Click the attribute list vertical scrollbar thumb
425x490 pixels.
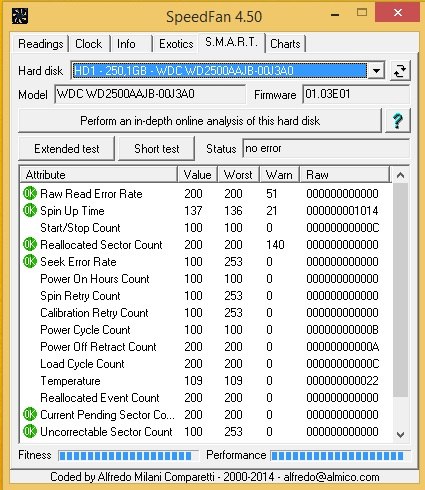tap(400, 290)
